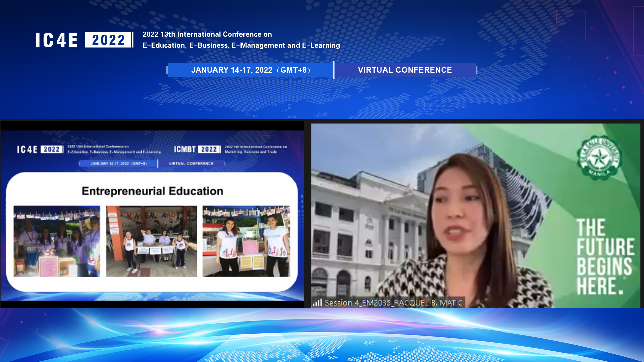Image resolution: width=644 pixels, height=362 pixels.
Task: Open the left booth photo with five people
Action: tap(57, 241)
